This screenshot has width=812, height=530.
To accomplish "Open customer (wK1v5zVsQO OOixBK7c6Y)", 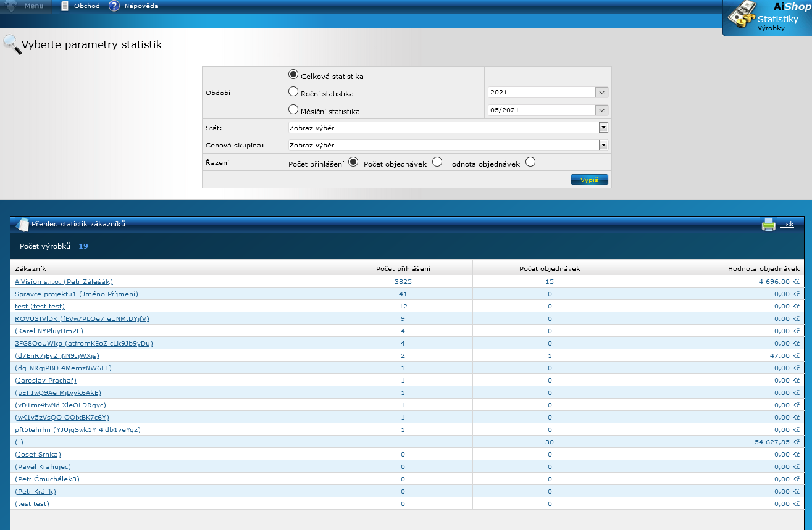I will point(62,417).
